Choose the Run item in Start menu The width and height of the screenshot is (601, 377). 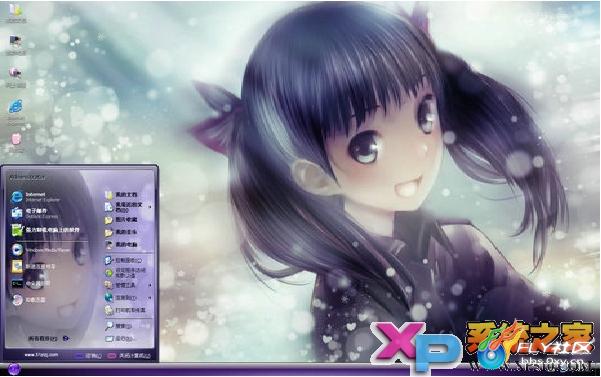pos(120,339)
